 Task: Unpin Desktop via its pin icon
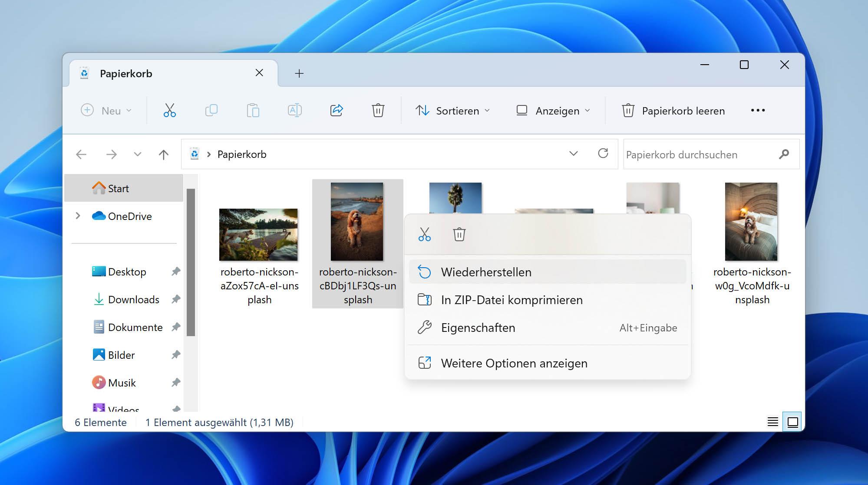pos(176,272)
